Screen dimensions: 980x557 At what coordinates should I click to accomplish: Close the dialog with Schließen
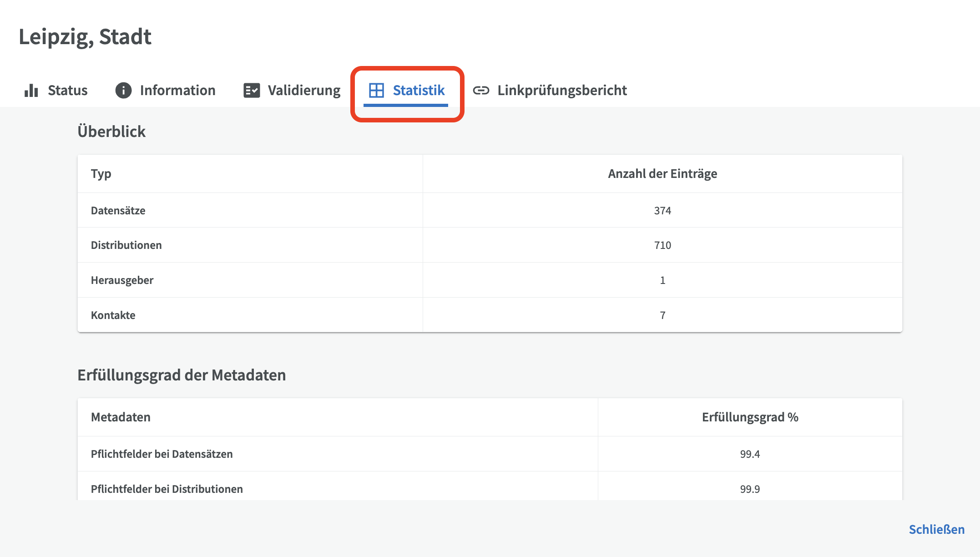click(x=936, y=529)
